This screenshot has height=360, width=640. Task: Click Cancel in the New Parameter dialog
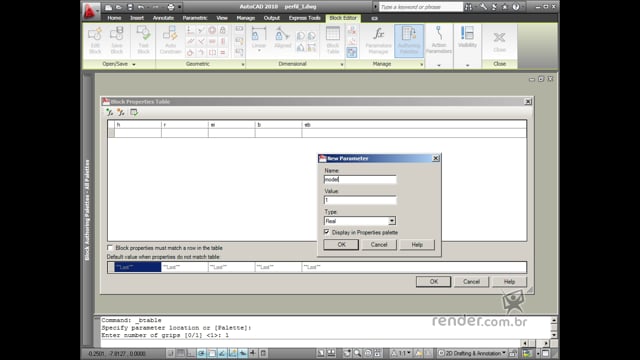click(x=379, y=244)
